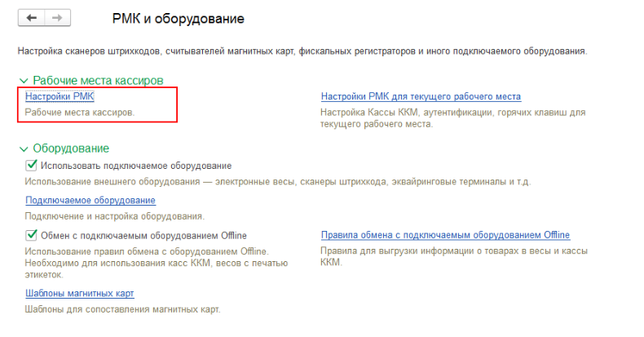Click the РМК и оборудование page title
644x337 pixels.
(177, 17)
